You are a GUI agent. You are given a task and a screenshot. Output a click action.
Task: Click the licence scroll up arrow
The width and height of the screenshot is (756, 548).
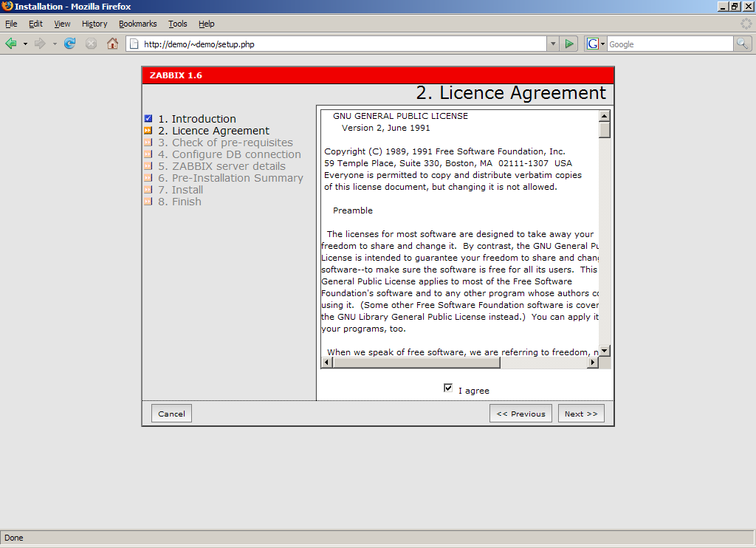pos(605,116)
